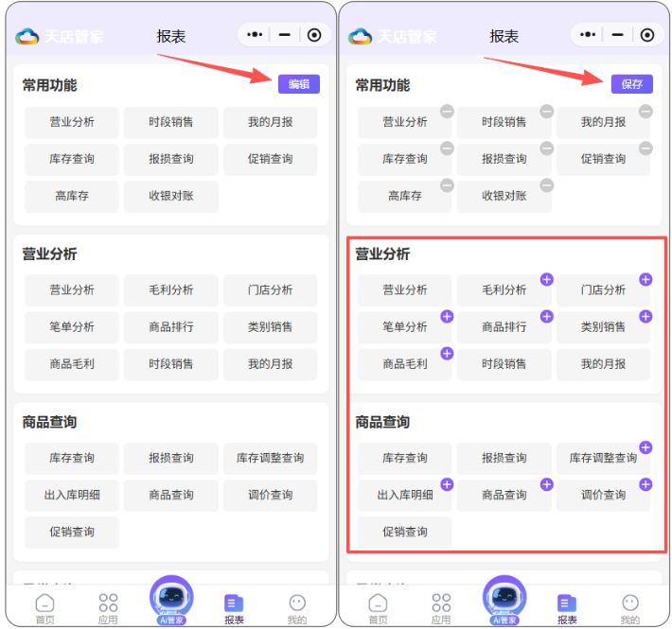Screen dimensions: 672x629
Task: Tap the AI管家 robot icon in the 编辑 screen
Action: click(x=171, y=600)
